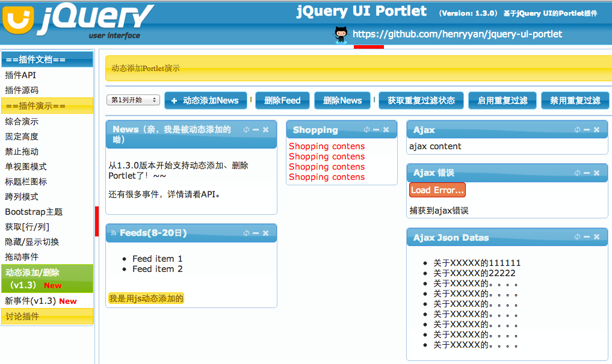Open the 第1列开始 column dropdown
Image resolution: width=612 pixels, height=364 pixels.
133,100
